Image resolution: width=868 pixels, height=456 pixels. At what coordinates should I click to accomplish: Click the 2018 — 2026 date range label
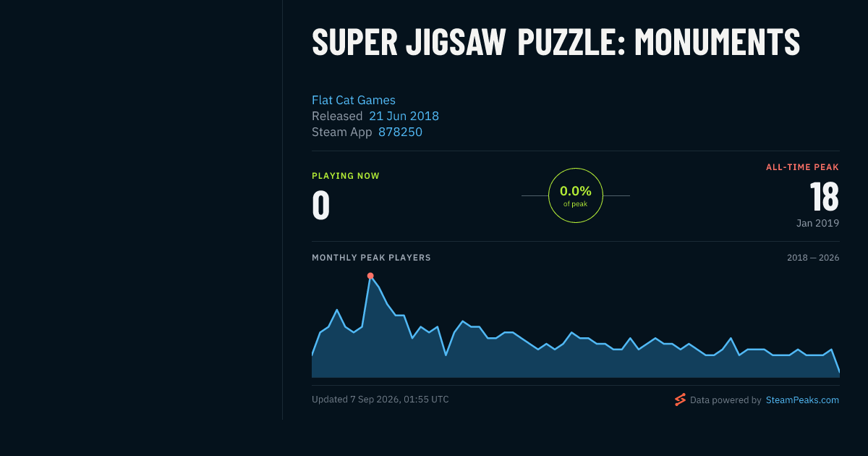point(813,258)
